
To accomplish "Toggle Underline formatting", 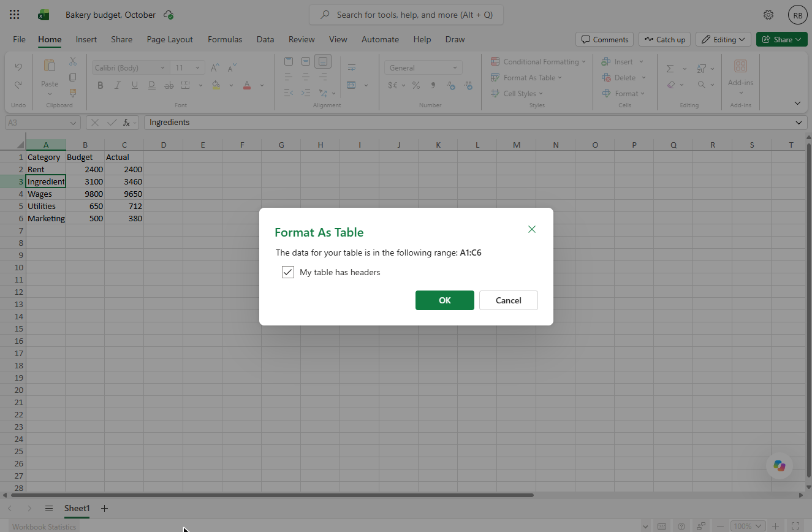I will (135, 85).
